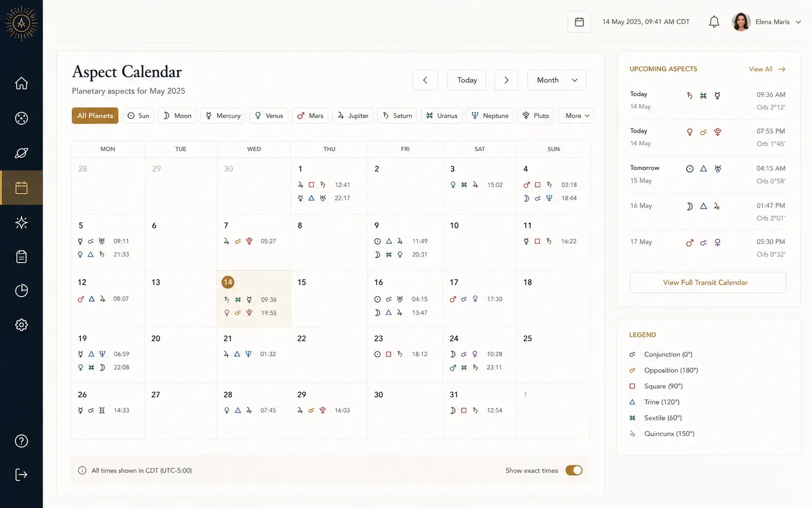The height and width of the screenshot is (508, 812).
Task: Toggle the Uranus planet filter
Action: tap(442, 116)
